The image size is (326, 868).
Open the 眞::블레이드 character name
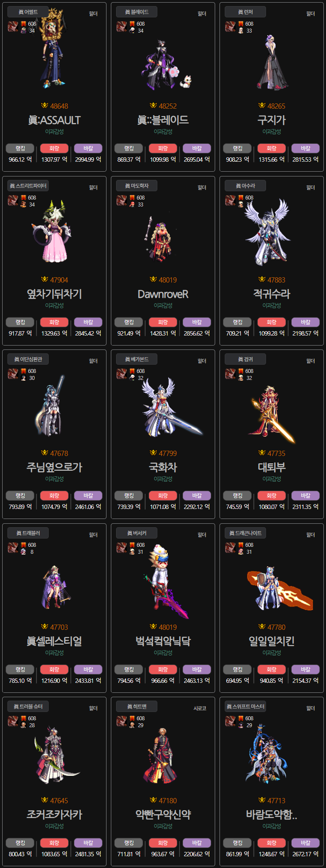coord(163,120)
